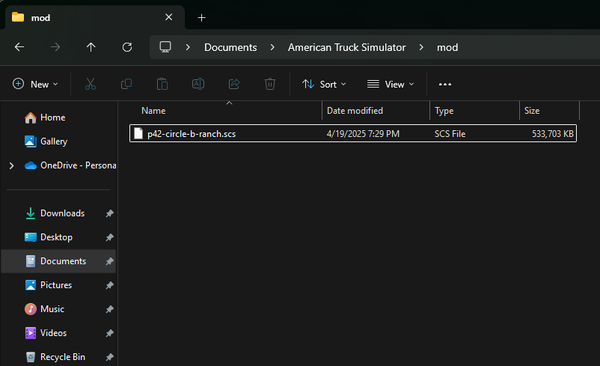Expand the chevron after Documents breadcrumb
This screenshot has width=600, height=366.
[272, 47]
